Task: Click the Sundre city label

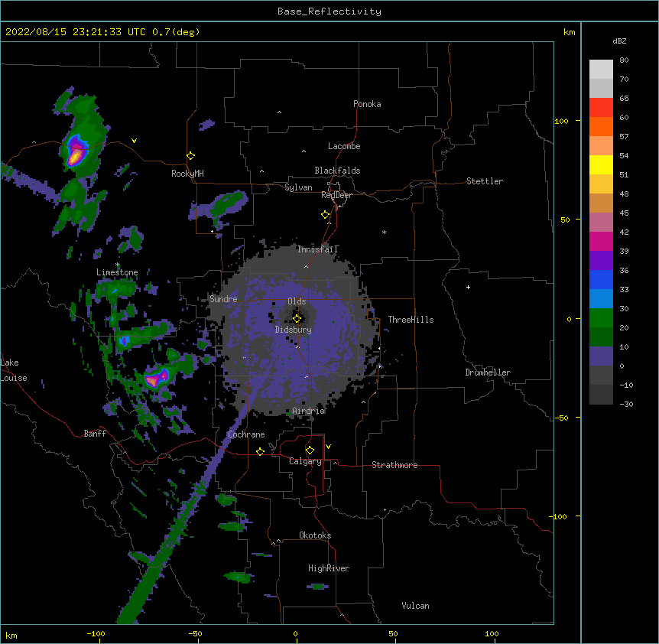Action: [223, 299]
